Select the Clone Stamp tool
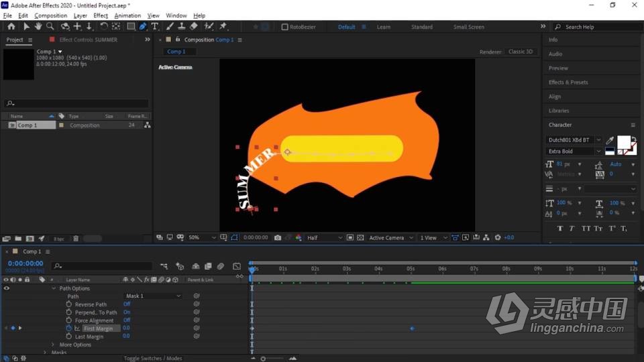The height and width of the screenshot is (362, 644). 182,27
